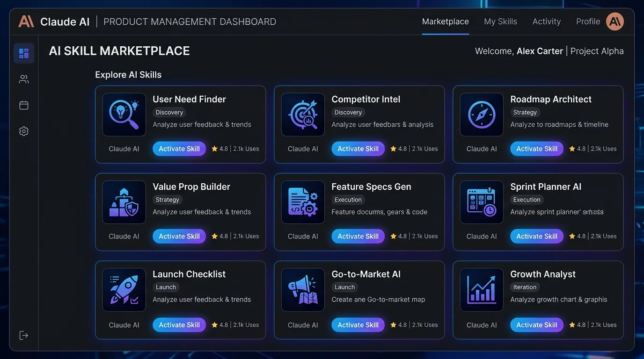Screen dimensions: 644x359
Task: Click the logout icon at sidebar bottom
Action: point(24,335)
